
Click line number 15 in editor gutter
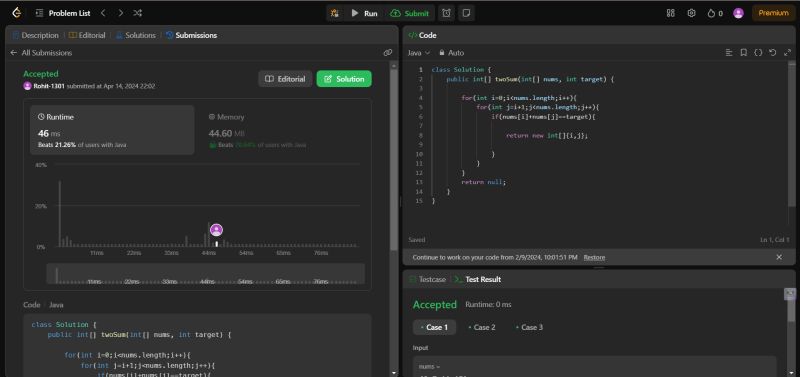(419, 201)
